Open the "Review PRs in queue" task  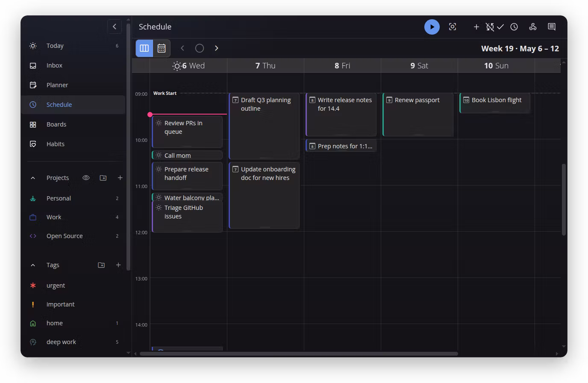tap(187, 132)
